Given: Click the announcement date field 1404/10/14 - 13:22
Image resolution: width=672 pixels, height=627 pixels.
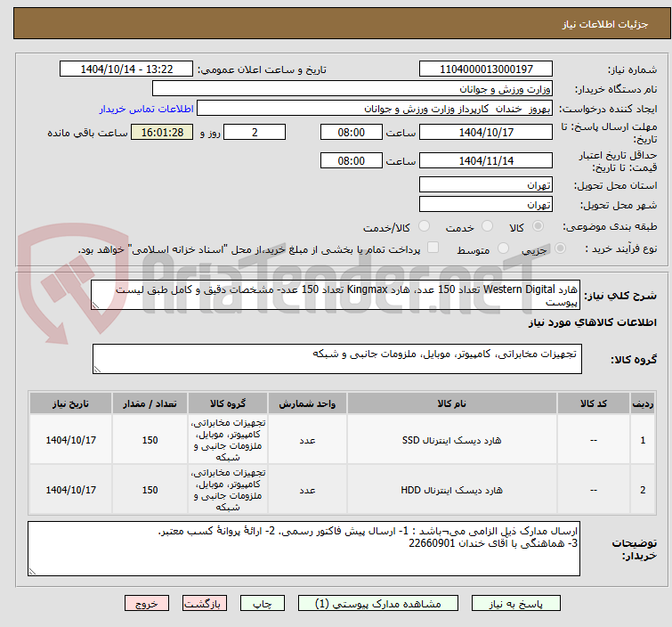Looking at the screenshot, I should 126,69.
